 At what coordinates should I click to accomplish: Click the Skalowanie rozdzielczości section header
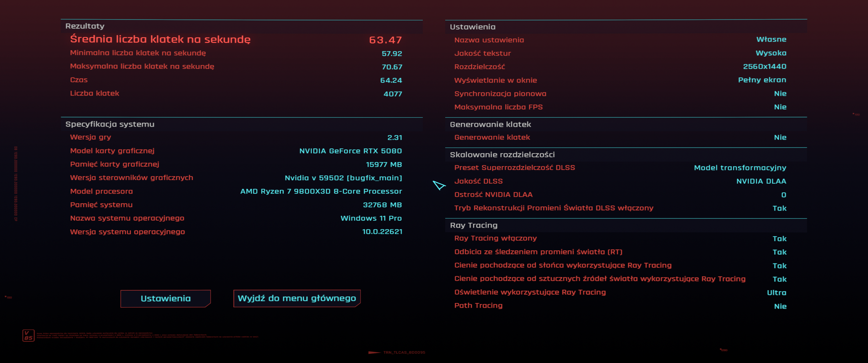pyautogui.click(x=502, y=155)
